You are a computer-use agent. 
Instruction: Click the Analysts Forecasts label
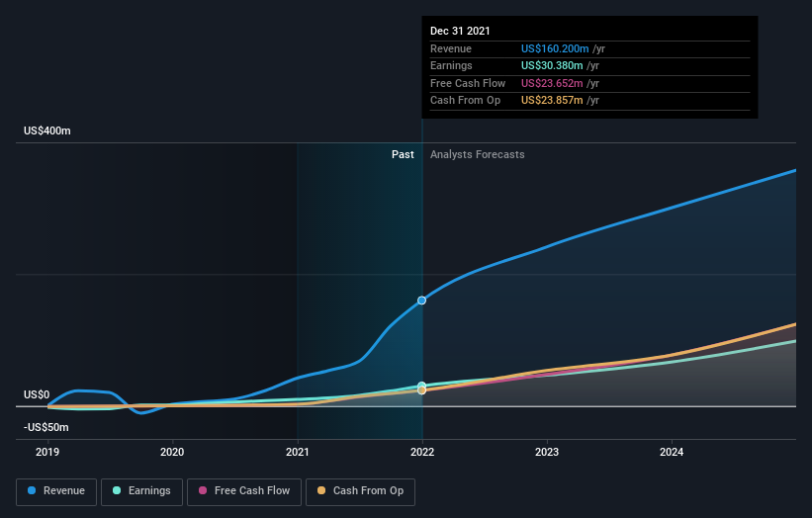point(478,155)
